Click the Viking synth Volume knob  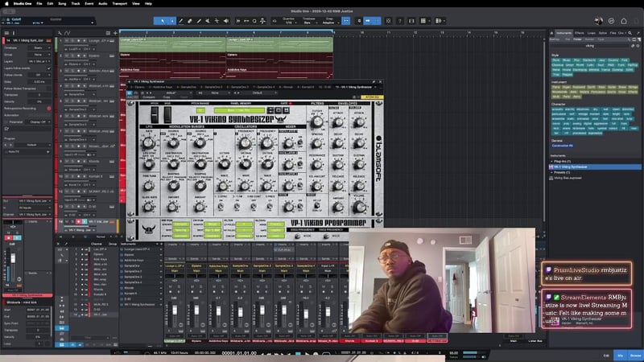(359, 207)
